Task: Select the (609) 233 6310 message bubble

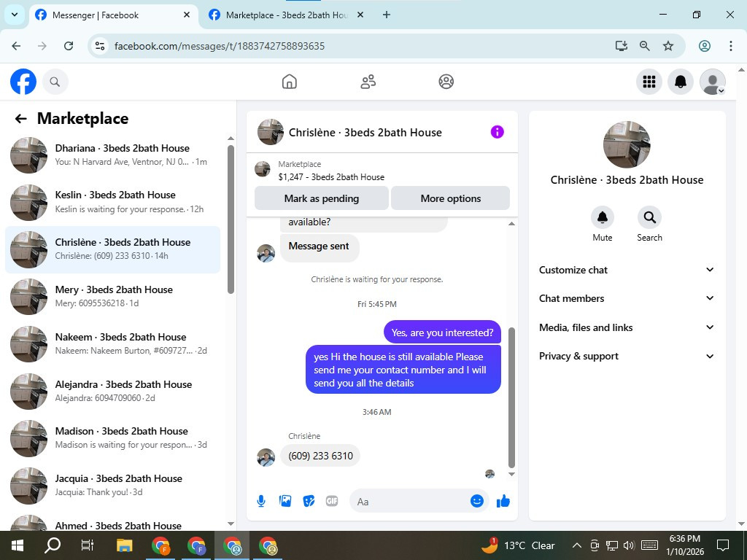Action: click(x=320, y=456)
